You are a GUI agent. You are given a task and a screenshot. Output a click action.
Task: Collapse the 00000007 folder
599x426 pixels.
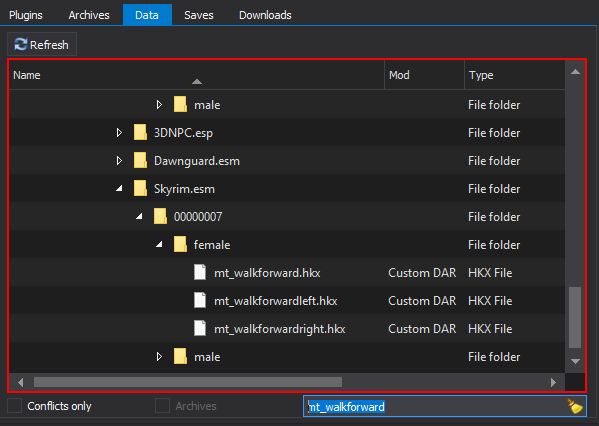(139, 217)
